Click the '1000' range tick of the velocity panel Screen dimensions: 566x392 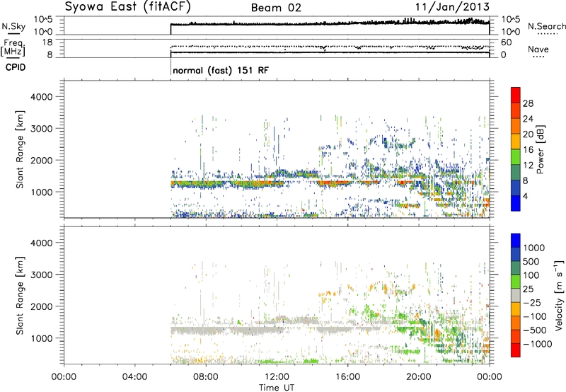click(41, 338)
